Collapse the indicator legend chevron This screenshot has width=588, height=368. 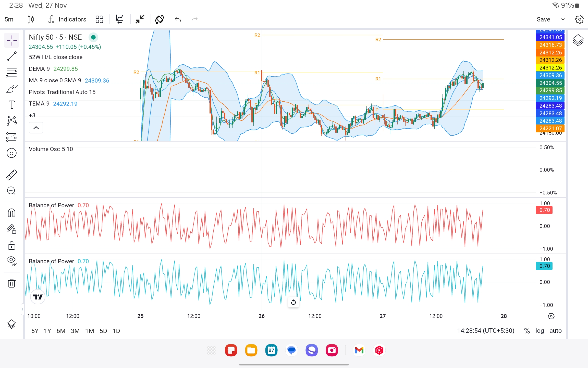36,128
